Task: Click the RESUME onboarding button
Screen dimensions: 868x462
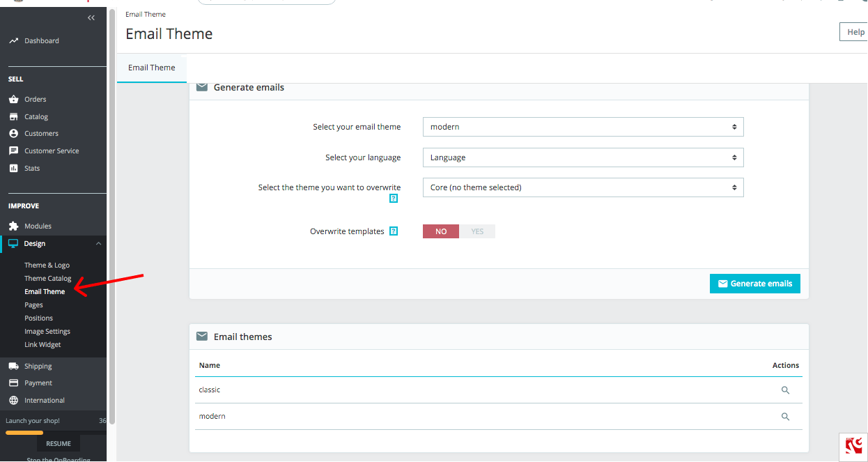Action: click(59, 444)
